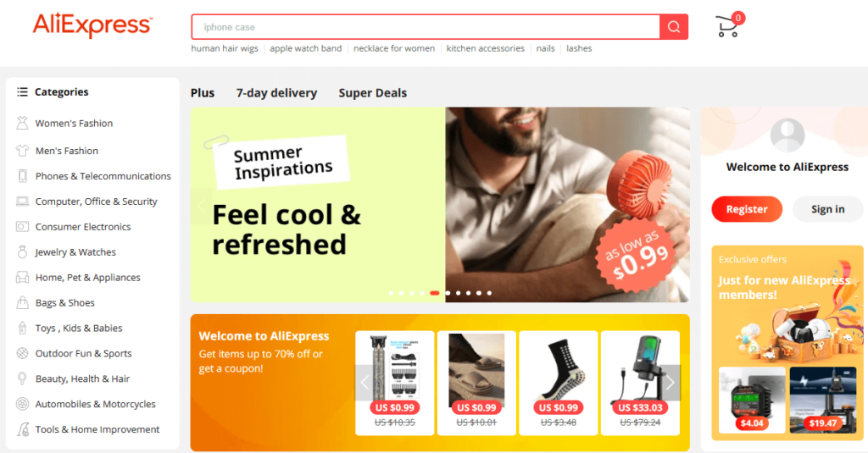Click the Sign in button

pyautogui.click(x=827, y=209)
